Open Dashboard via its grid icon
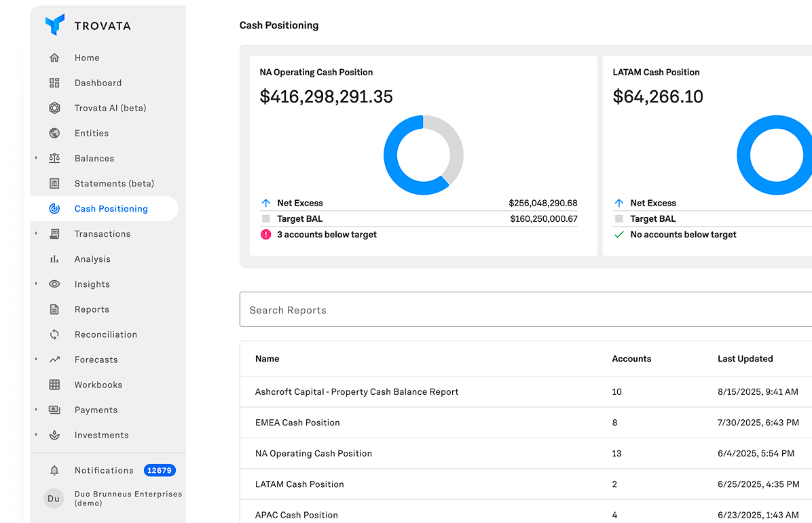The height and width of the screenshot is (523, 812). point(54,83)
